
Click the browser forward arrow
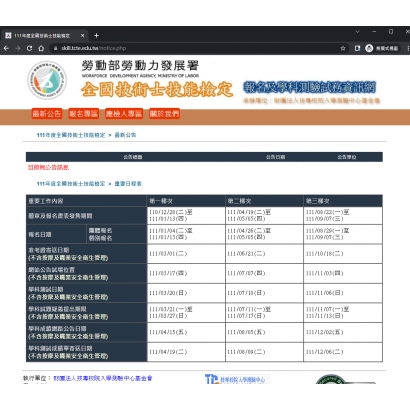click(18, 48)
